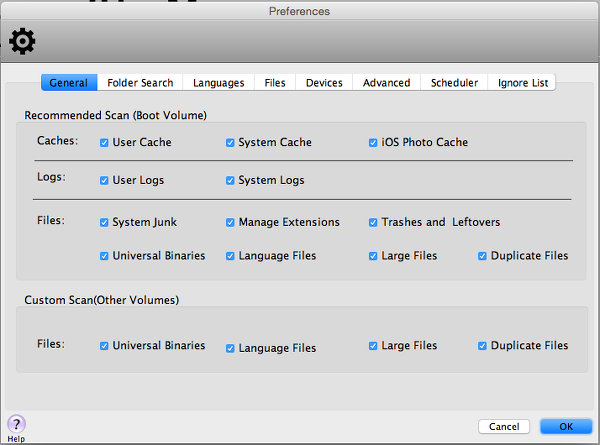Image resolution: width=600 pixels, height=445 pixels.
Task: Click the gear preferences icon
Action: (x=22, y=41)
